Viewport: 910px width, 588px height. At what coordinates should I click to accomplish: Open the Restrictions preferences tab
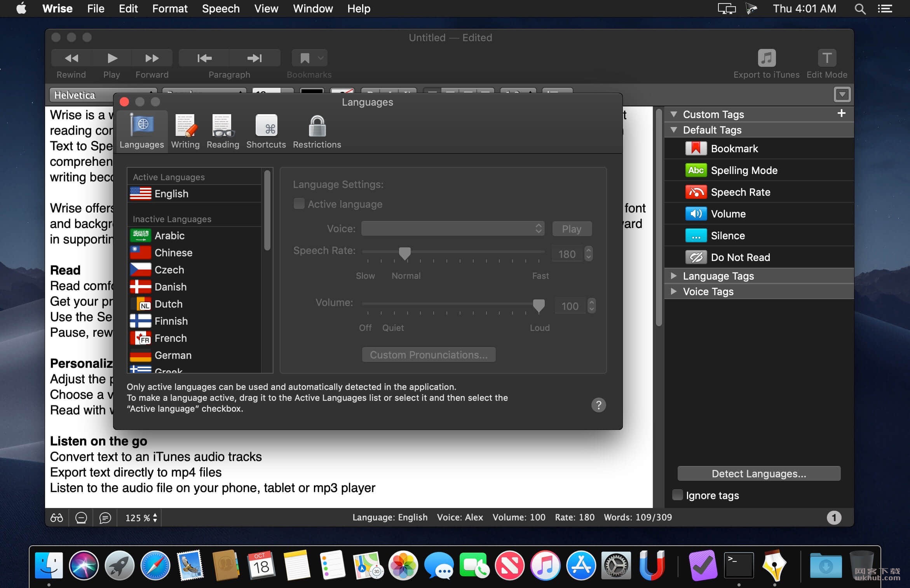click(x=317, y=131)
